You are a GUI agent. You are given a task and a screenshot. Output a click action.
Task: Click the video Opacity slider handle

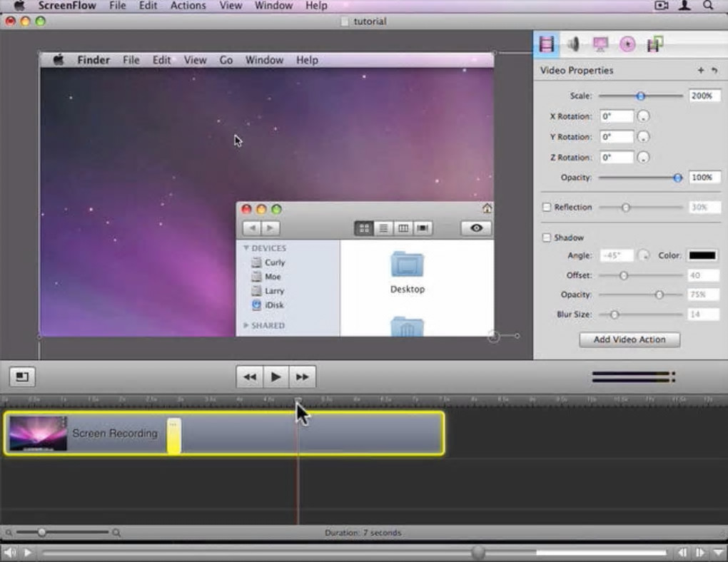678,178
